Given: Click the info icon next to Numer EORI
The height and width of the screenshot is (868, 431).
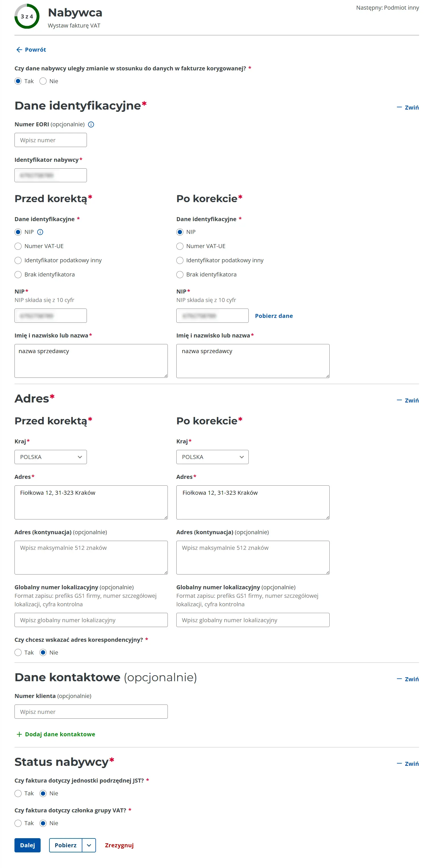Looking at the screenshot, I should 91,124.
